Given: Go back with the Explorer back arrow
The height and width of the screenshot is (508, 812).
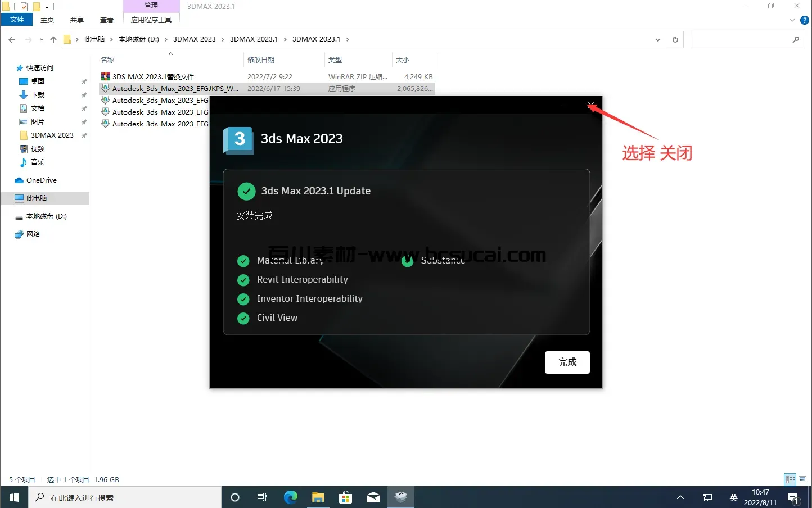Looking at the screenshot, I should pyautogui.click(x=12, y=39).
